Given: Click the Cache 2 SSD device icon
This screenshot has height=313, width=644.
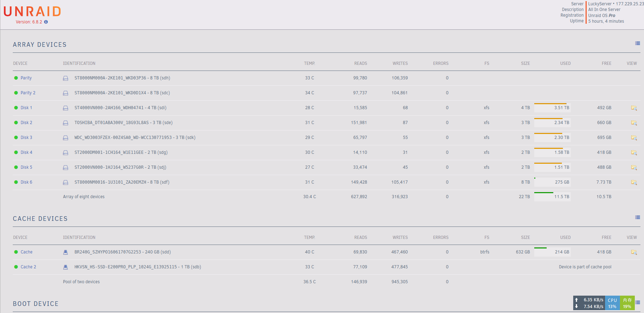Looking at the screenshot, I should (x=65, y=267).
